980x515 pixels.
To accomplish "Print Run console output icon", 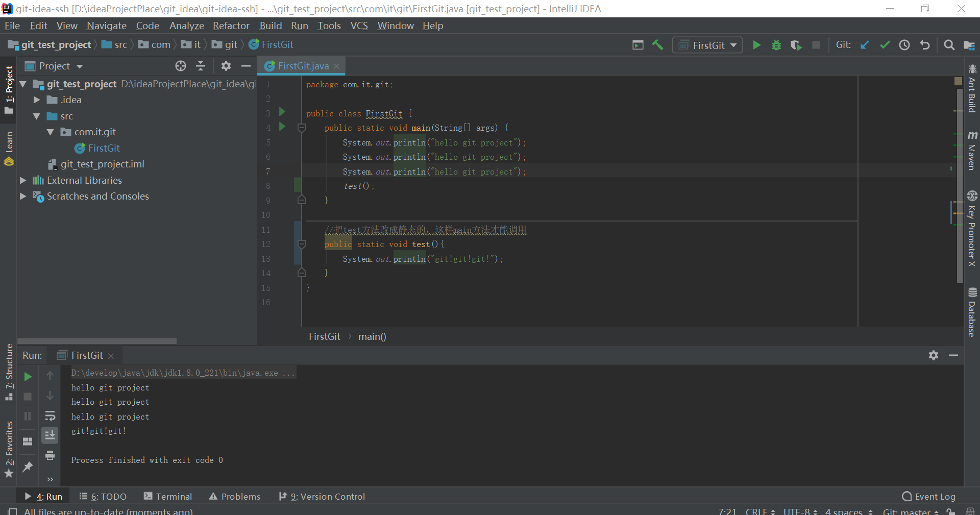I will 50,455.
